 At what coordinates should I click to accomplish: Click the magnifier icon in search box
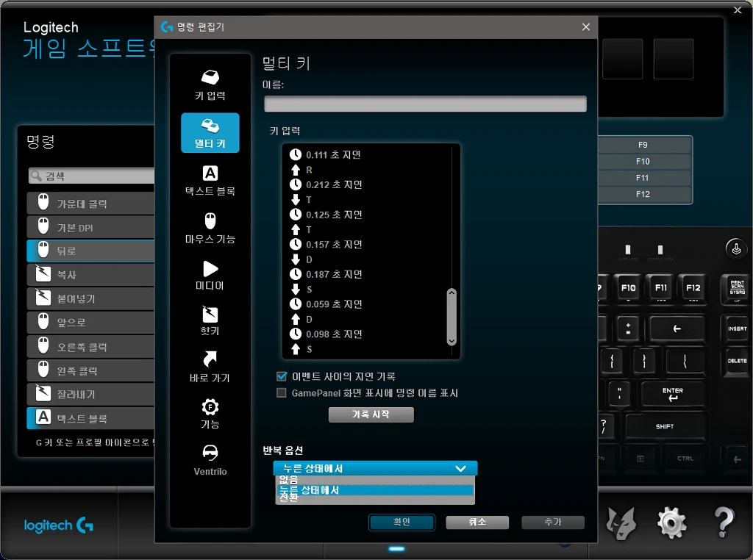point(36,176)
